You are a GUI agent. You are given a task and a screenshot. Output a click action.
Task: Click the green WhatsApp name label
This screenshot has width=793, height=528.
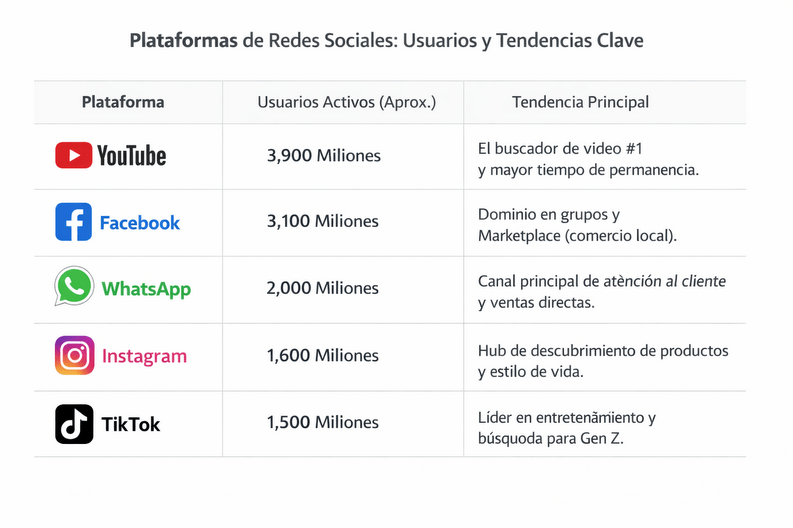[145, 289]
